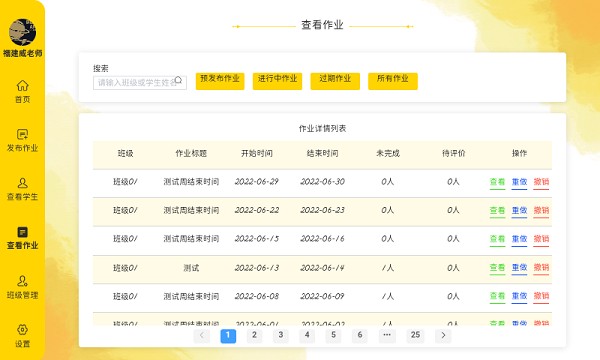Click the 操作 column header
The image size is (600, 360).
pyautogui.click(x=519, y=153)
